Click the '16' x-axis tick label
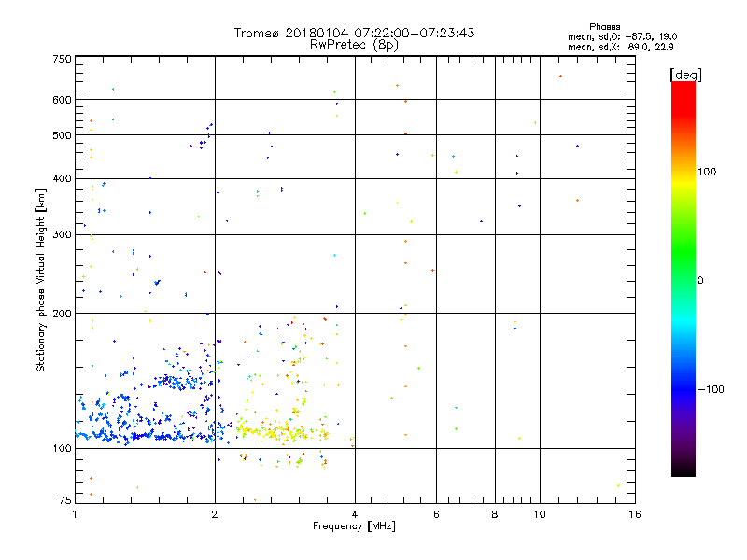Image resolution: width=747 pixels, height=560 pixels. click(x=635, y=514)
